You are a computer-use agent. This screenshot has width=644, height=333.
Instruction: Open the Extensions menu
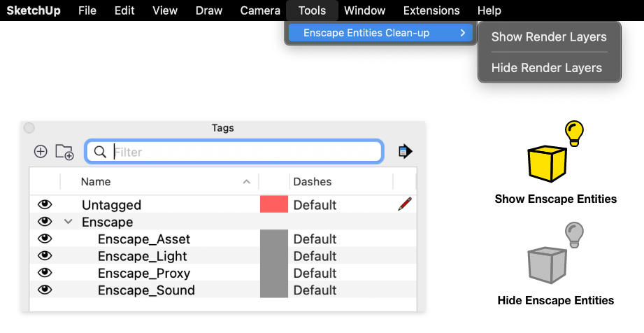click(x=431, y=10)
